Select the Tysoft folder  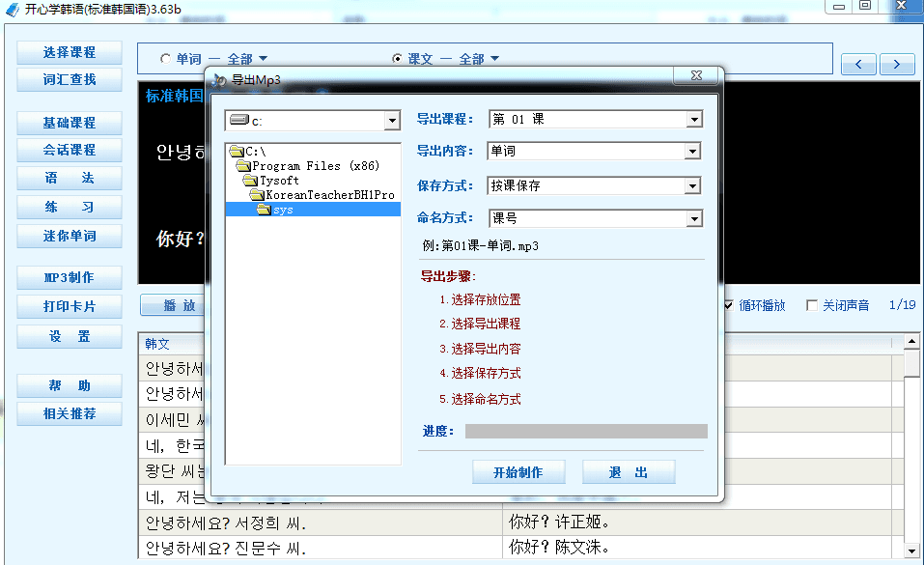tap(271, 181)
